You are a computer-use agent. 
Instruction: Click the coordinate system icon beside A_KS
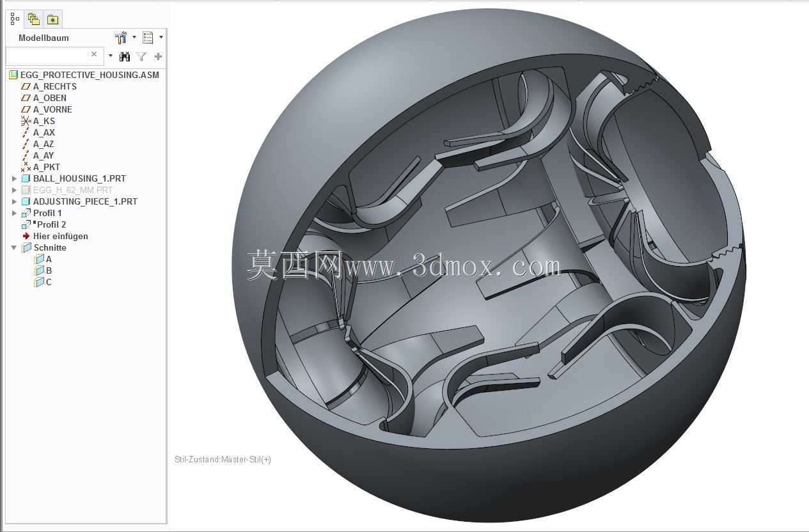coord(26,121)
